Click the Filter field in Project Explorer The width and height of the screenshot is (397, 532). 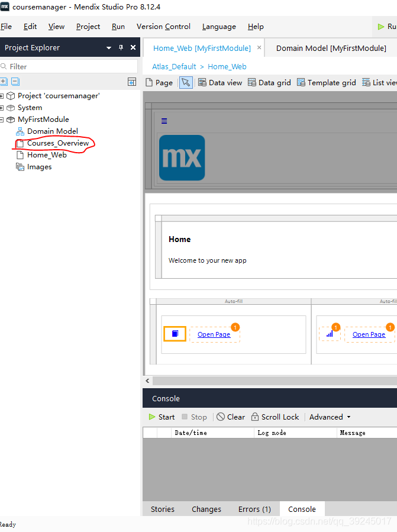(x=71, y=67)
